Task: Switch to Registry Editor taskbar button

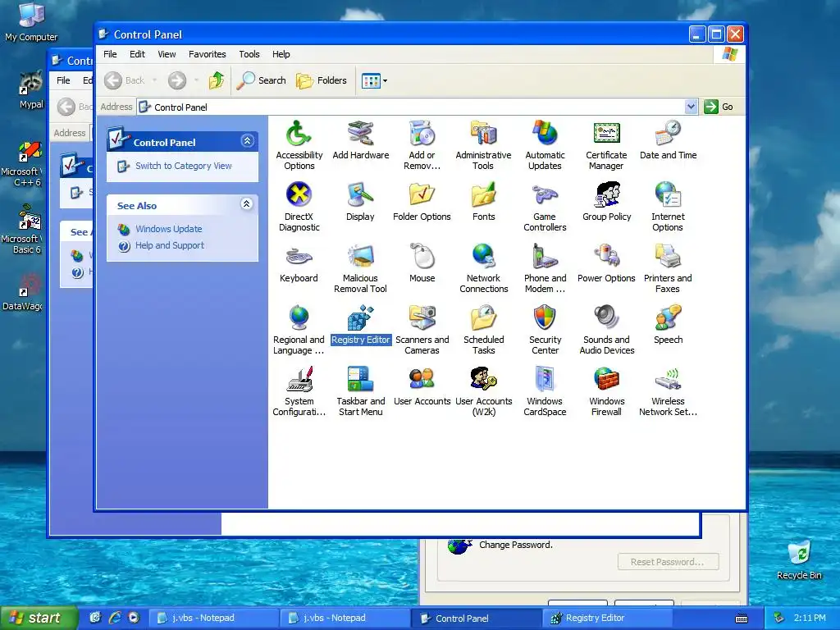Action: (x=607, y=618)
